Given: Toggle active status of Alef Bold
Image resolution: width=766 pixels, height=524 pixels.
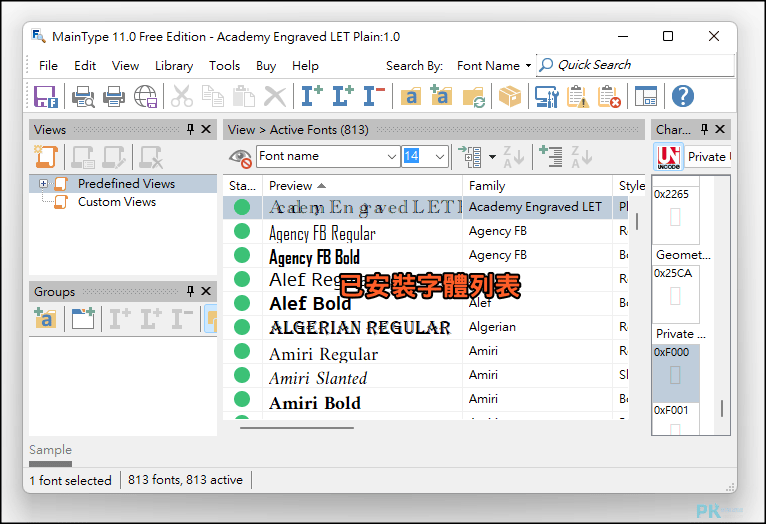Looking at the screenshot, I should pyautogui.click(x=242, y=303).
